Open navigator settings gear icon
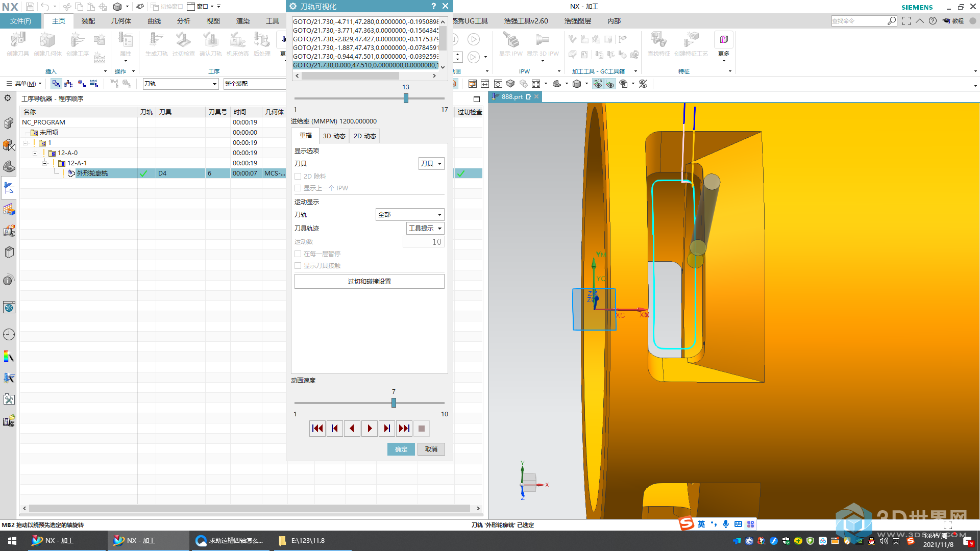This screenshot has width=980, height=551. [8, 98]
